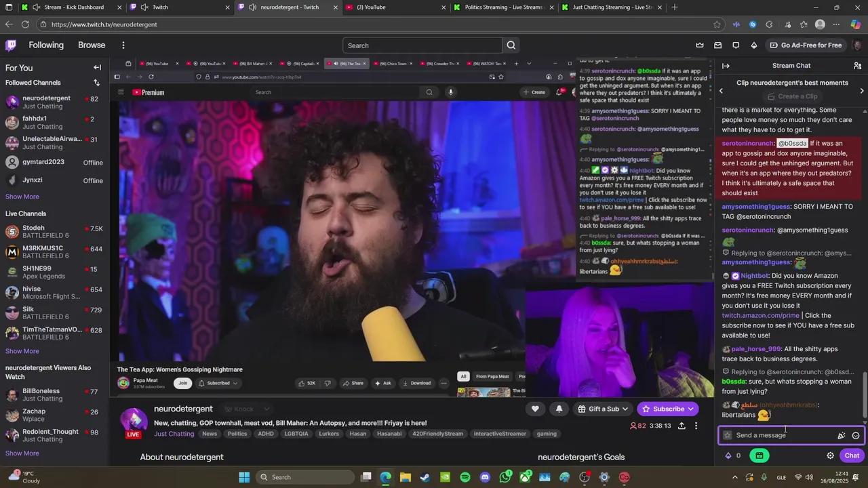Open TimTheTatmanVO channel in sidebar
The image size is (868, 488).
tap(54, 333)
